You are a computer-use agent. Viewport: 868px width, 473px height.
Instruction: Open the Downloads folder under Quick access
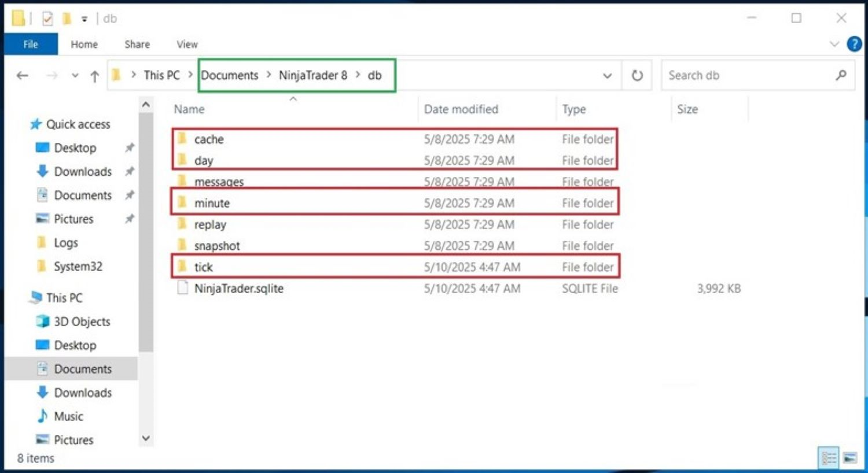tap(83, 172)
